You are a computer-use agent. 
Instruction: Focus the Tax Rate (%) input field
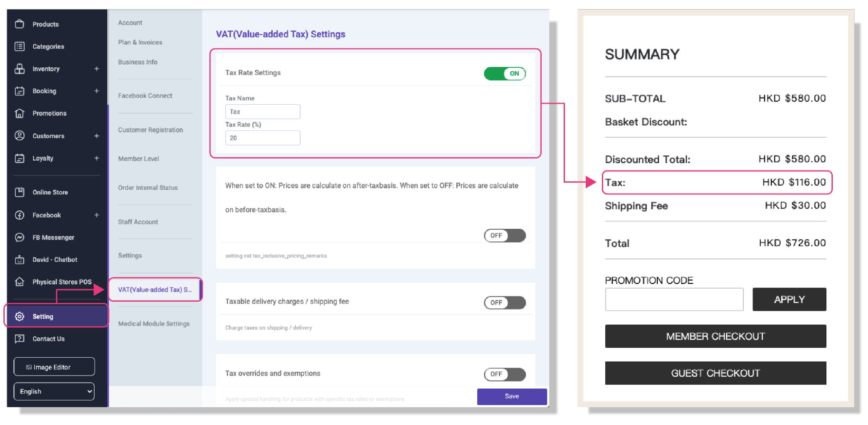[263, 138]
